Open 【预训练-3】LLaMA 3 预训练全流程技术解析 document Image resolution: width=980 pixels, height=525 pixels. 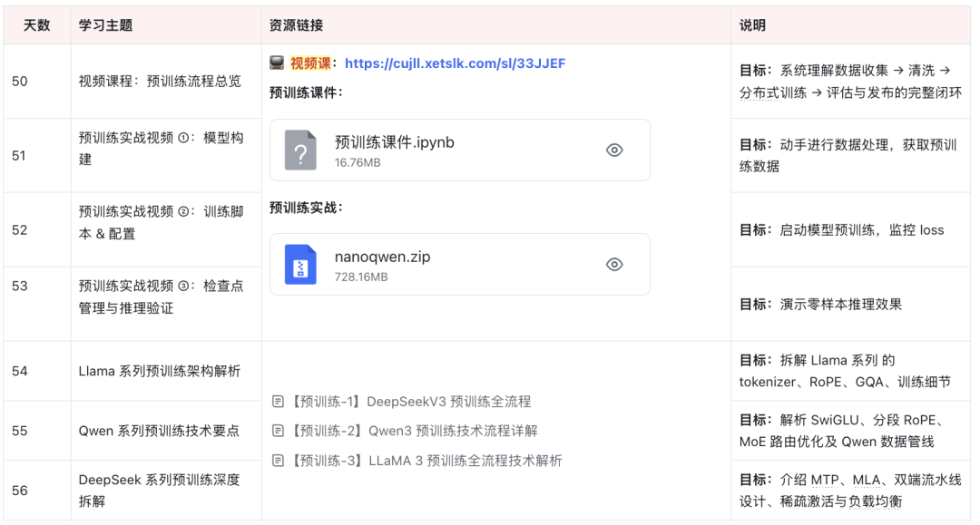[422, 460]
